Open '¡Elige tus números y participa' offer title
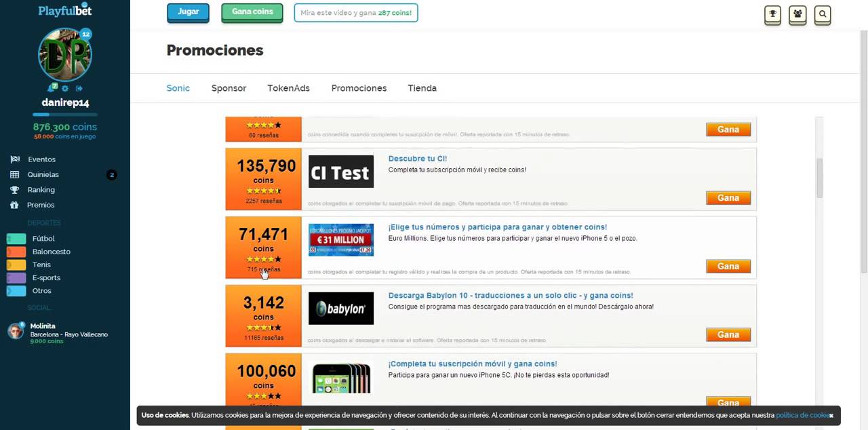The height and width of the screenshot is (430, 868). tap(498, 227)
